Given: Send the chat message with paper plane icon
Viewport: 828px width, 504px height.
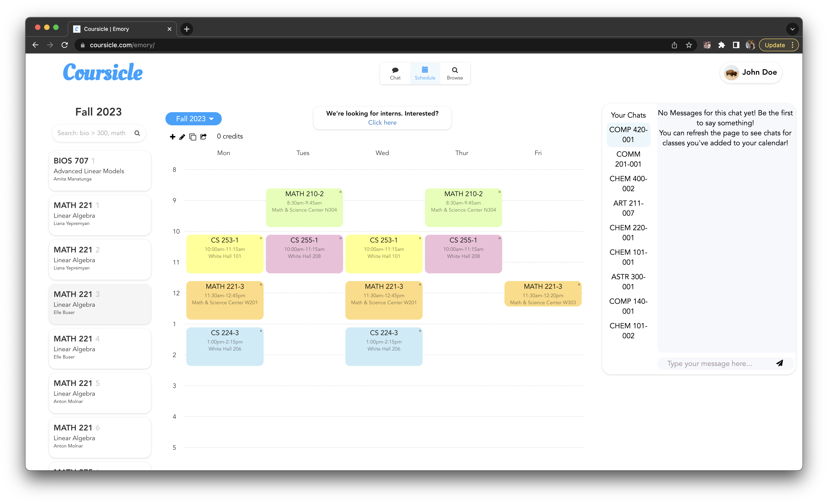Looking at the screenshot, I should [780, 363].
